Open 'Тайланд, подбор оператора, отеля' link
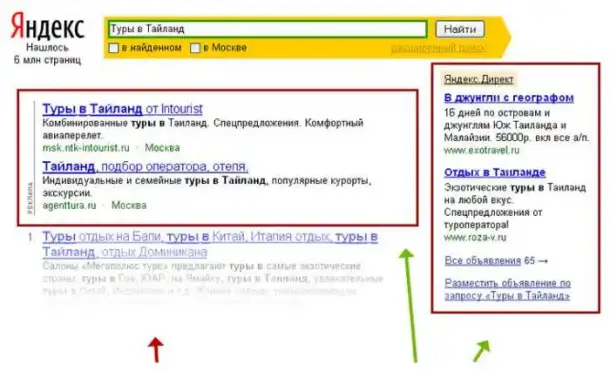Screen dimensions: 610x371 click(x=145, y=166)
